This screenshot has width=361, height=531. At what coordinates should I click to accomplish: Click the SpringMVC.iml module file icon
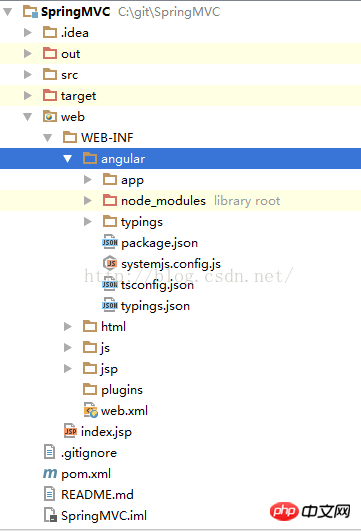[x=50, y=515]
